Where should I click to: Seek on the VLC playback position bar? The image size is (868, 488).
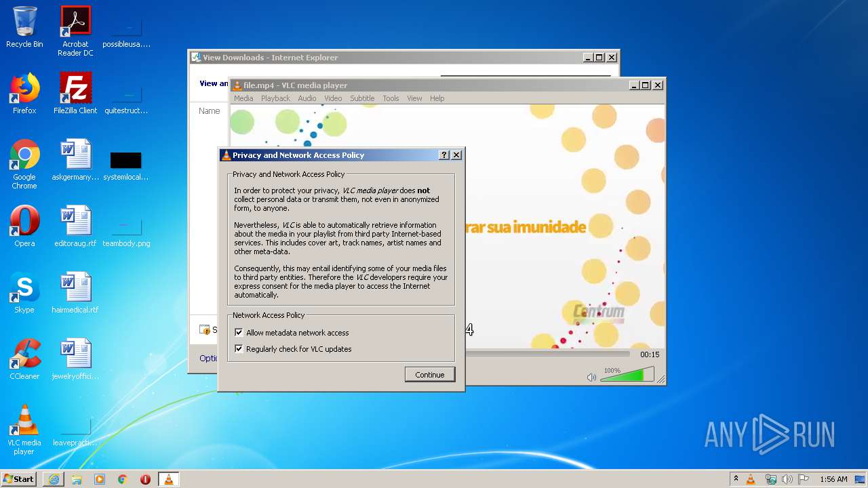click(x=548, y=354)
